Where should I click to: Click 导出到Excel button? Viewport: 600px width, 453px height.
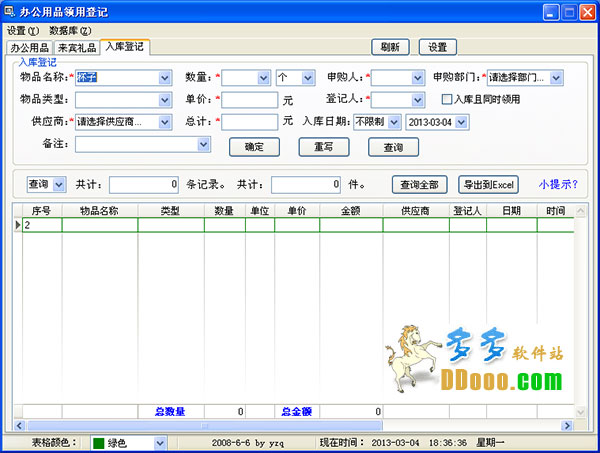click(489, 185)
